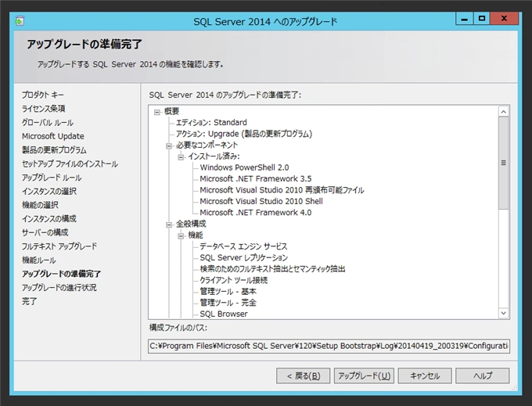This screenshot has height=406, width=532.
Task: Open help with the ヘルプ button
Action: 483,375
